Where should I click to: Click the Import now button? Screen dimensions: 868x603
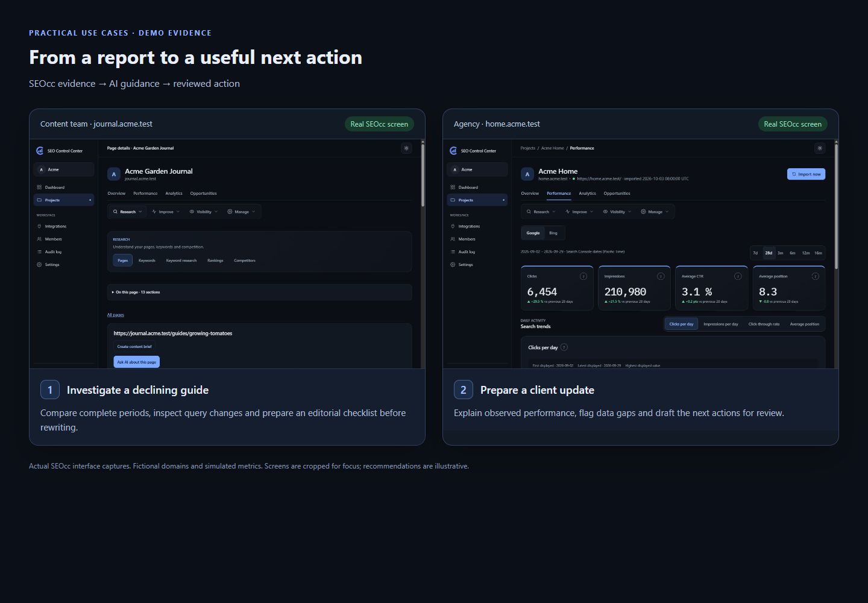806,174
